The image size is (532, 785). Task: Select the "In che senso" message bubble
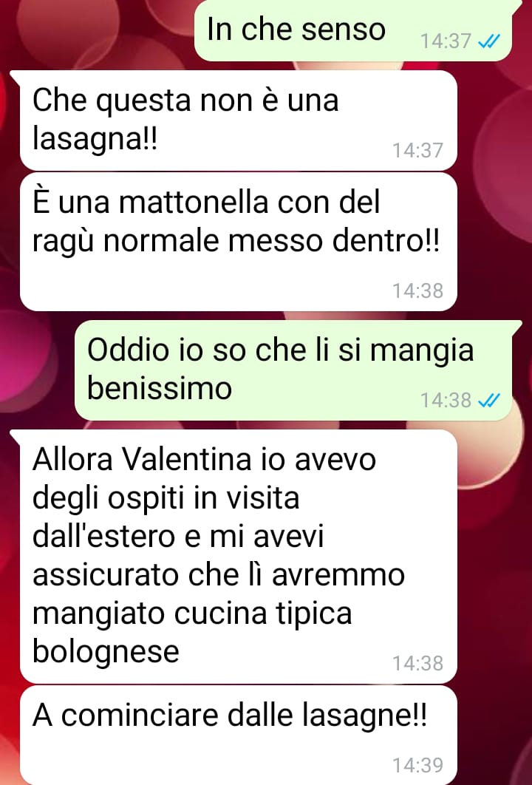pyautogui.click(x=353, y=30)
